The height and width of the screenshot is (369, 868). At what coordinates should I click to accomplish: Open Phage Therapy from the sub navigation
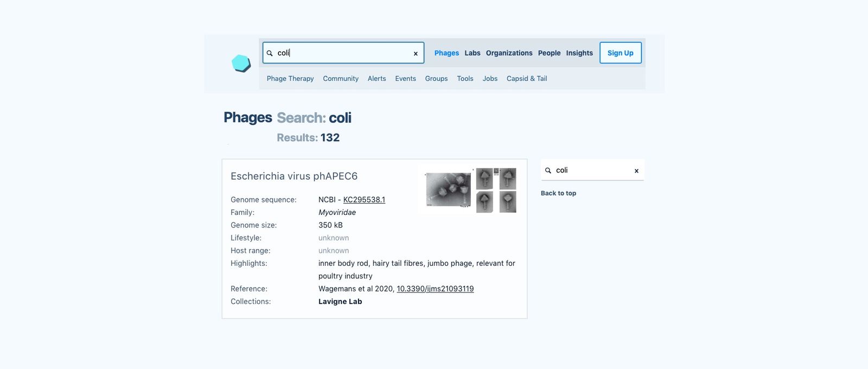coord(290,79)
